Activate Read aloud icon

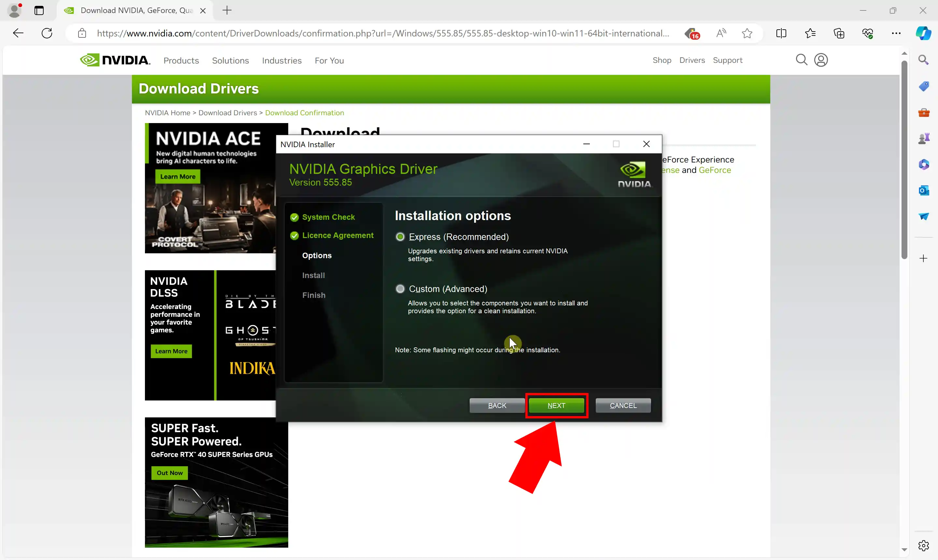point(721,33)
